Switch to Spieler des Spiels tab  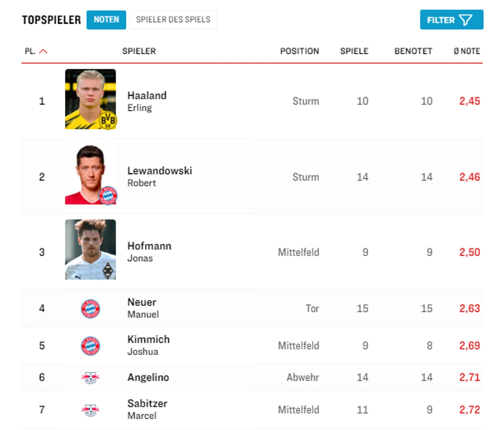[x=173, y=20]
